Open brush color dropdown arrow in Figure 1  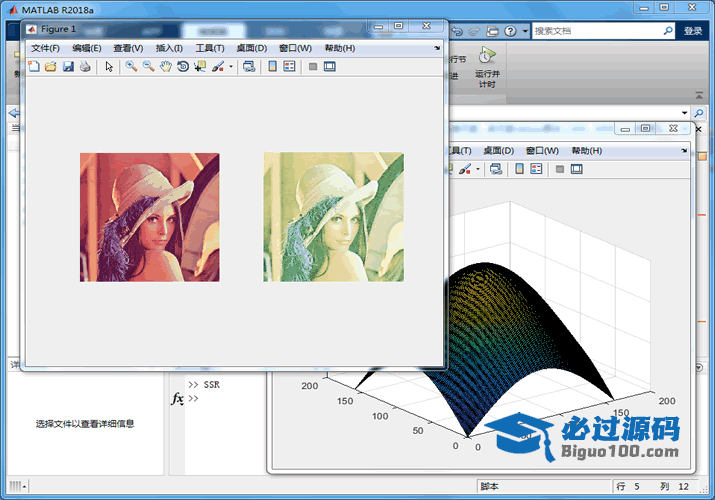[231, 67]
